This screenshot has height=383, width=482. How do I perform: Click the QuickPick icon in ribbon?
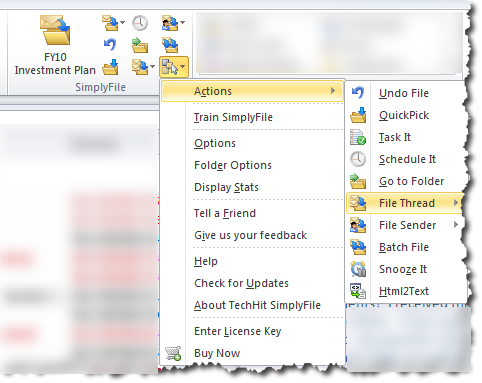click(110, 67)
